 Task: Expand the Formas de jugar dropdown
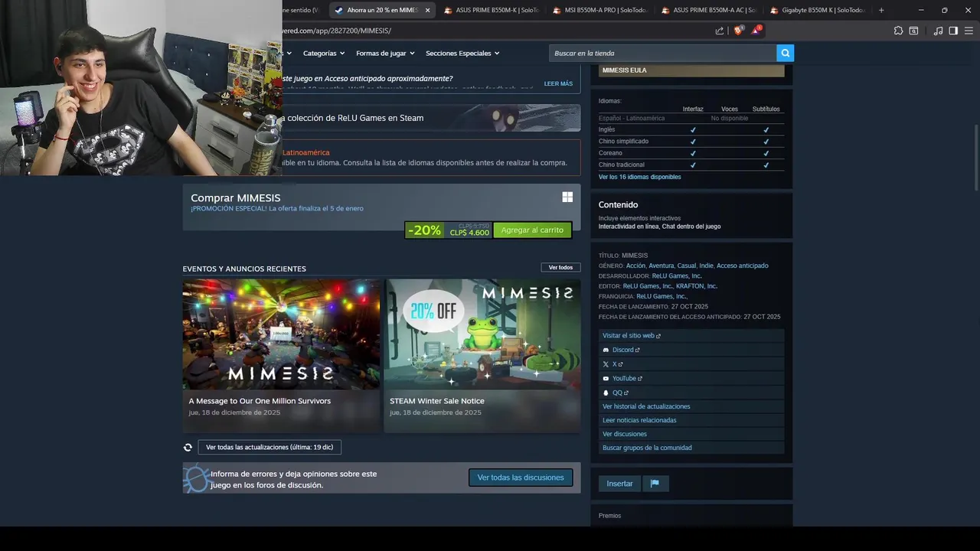385,53
